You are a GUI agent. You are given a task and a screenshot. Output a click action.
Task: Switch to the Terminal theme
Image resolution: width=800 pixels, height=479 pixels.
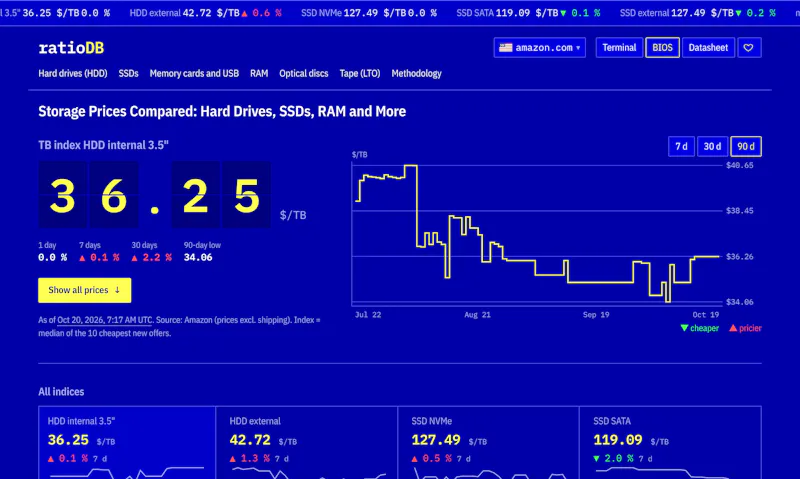[x=619, y=47]
